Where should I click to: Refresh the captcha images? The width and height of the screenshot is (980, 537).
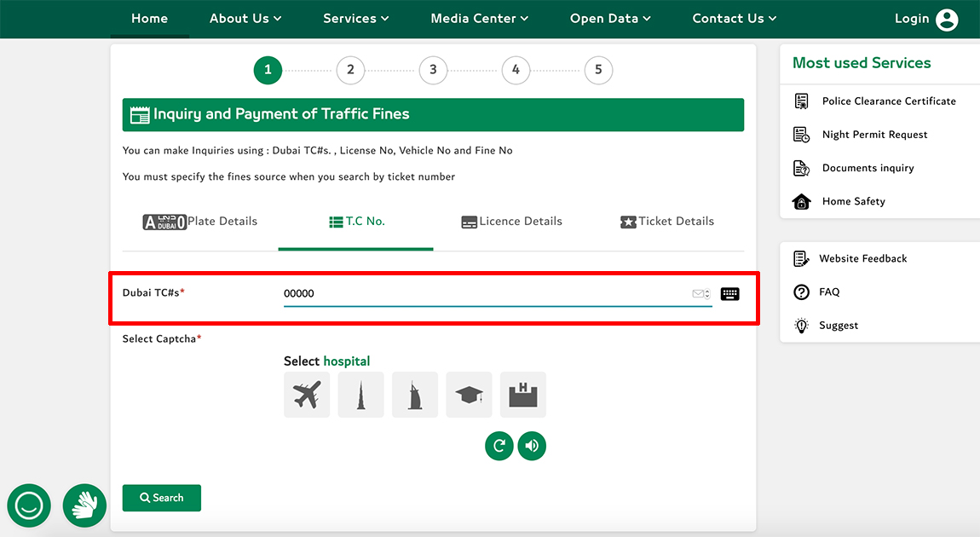pyautogui.click(x=499, y=445)
